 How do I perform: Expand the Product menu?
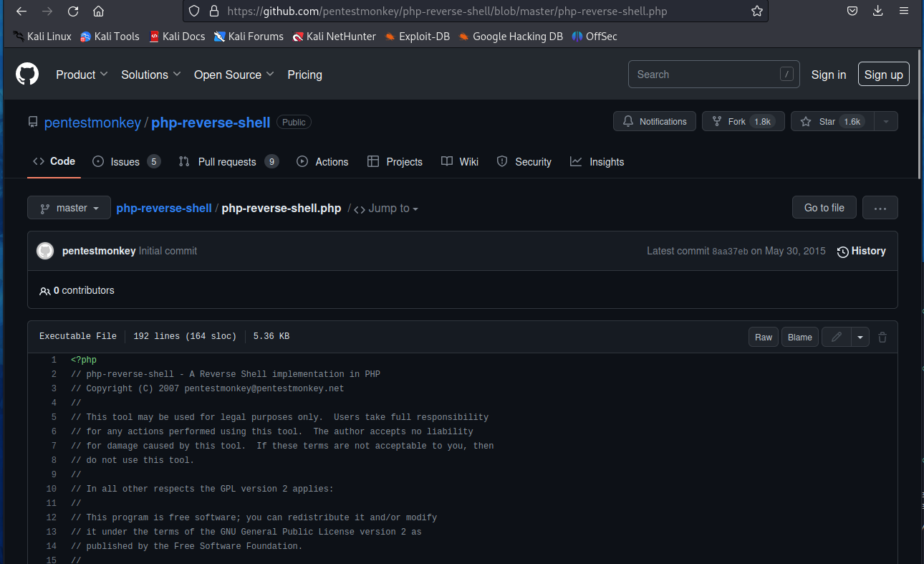tap(82, 75)
